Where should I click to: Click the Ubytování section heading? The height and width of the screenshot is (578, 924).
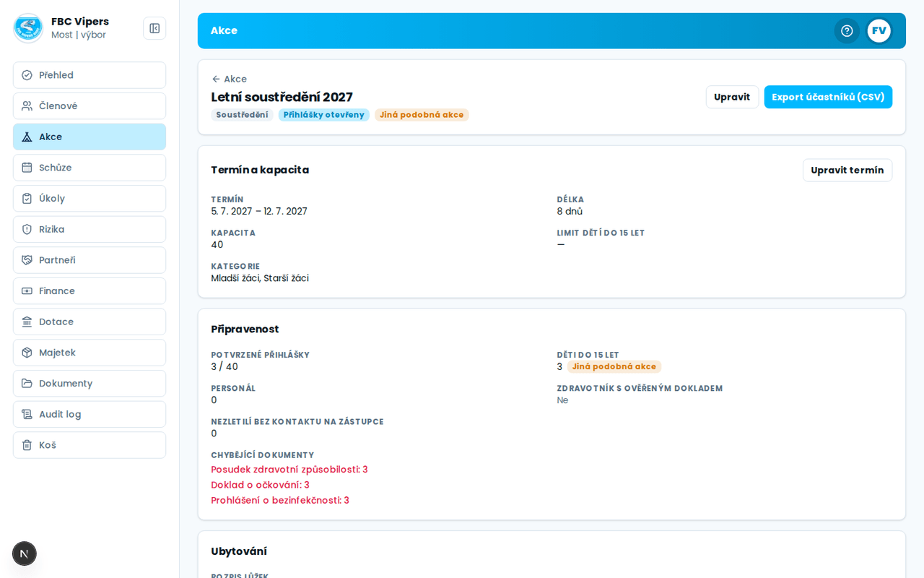pyautogui.click(x=239, y=551)
